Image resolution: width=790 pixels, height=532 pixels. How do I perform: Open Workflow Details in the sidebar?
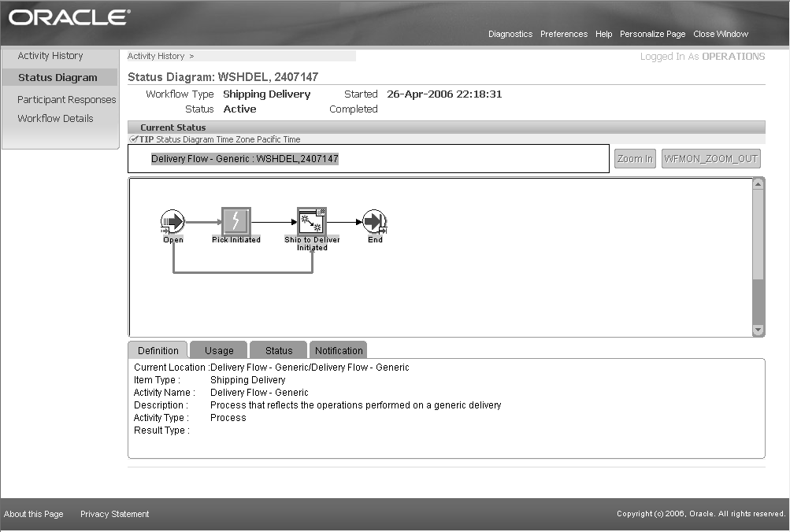point(55,118)
